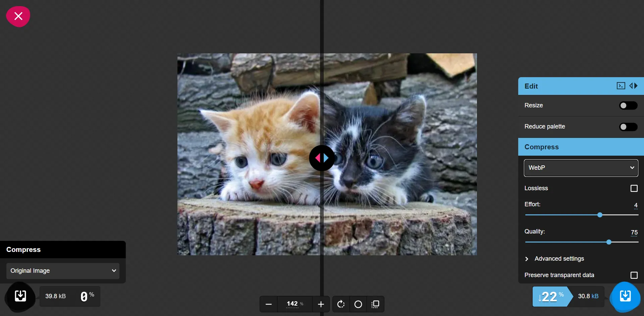Open the WebP format dropdown
The image size is (644, 316).
(581, 168)
